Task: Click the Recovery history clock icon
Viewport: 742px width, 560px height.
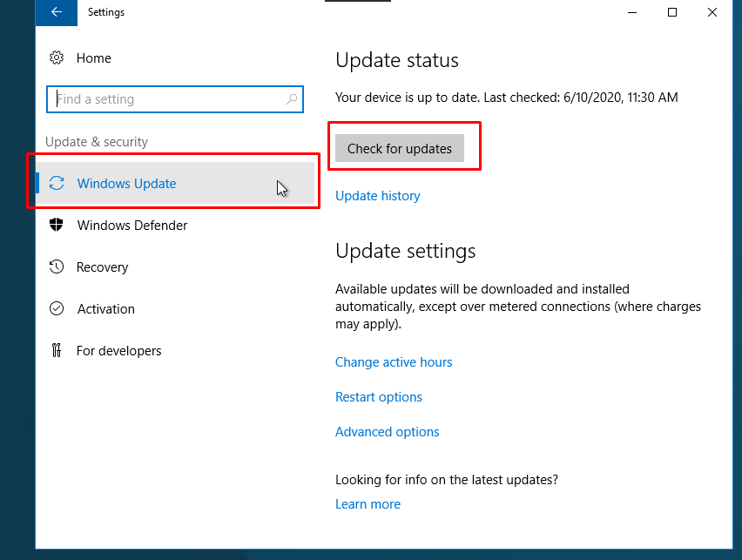Action: pyautogui.click(x=57, y=267)
